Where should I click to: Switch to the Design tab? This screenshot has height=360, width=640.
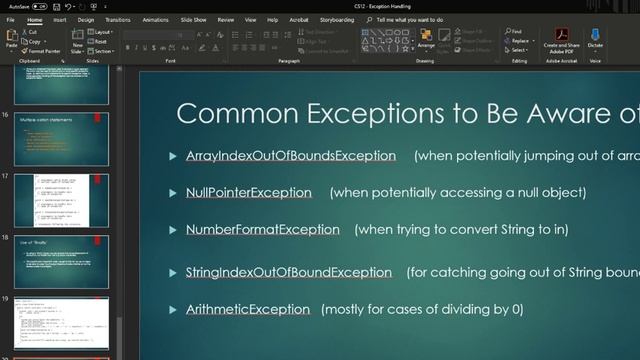(86, 20)
